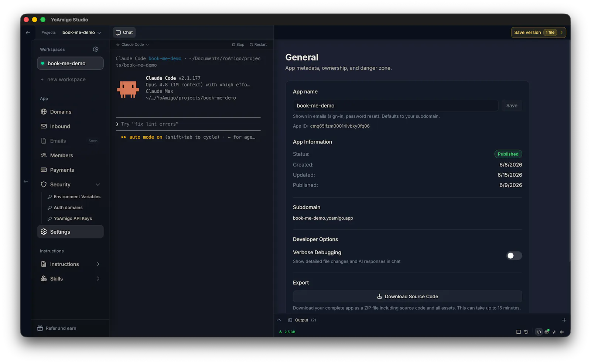This screenshot has height=364, width=591.
Task: Click the activity pulse icon at bottom right
Action: point(554,332)
